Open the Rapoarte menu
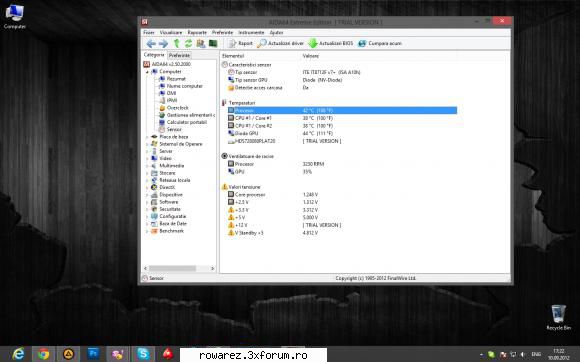580x362 pixels. tap(197, 33)
